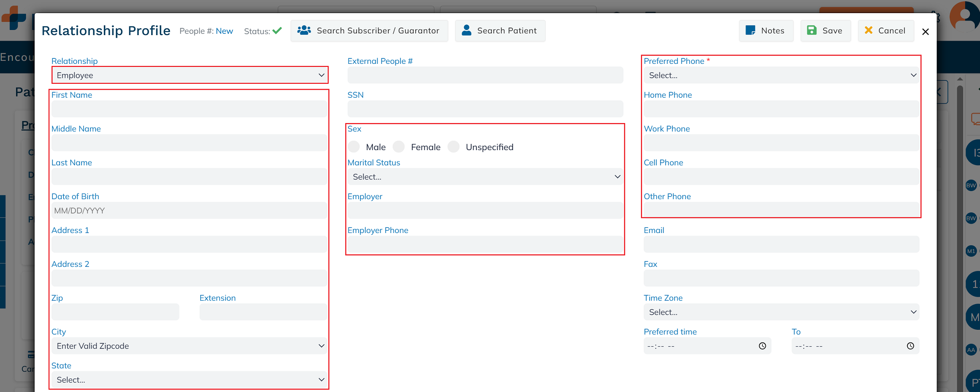This screenshot has width=980, height=392.
Task: Click the Save floppy disk icon
Action: [x=811, y=30]
